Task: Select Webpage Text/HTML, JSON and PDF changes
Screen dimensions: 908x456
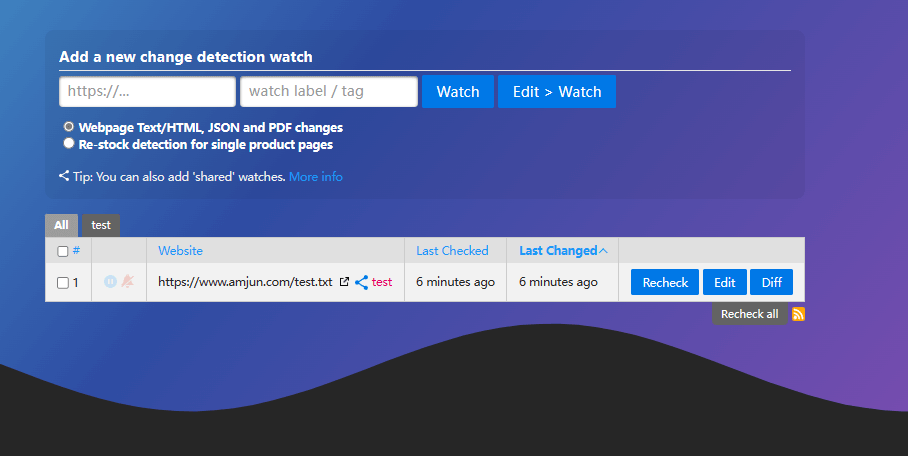Action: click(69, 126)
